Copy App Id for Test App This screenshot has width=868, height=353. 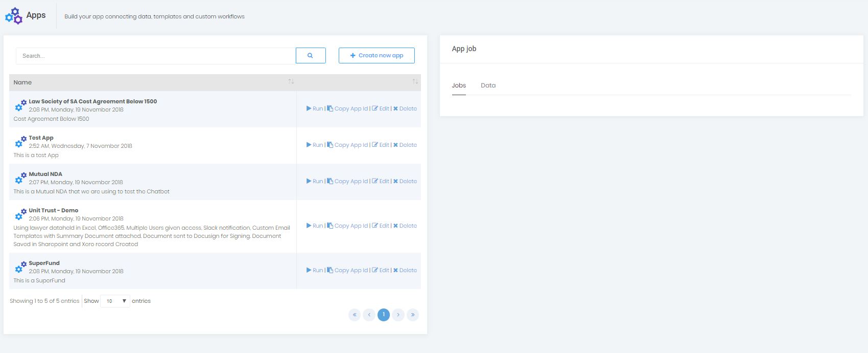(347, 145)
